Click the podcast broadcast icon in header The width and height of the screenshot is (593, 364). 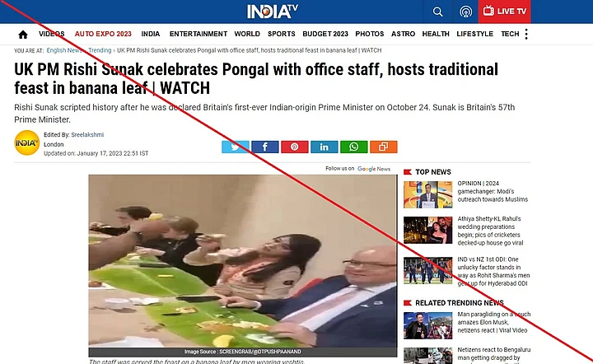click(465, 12)
